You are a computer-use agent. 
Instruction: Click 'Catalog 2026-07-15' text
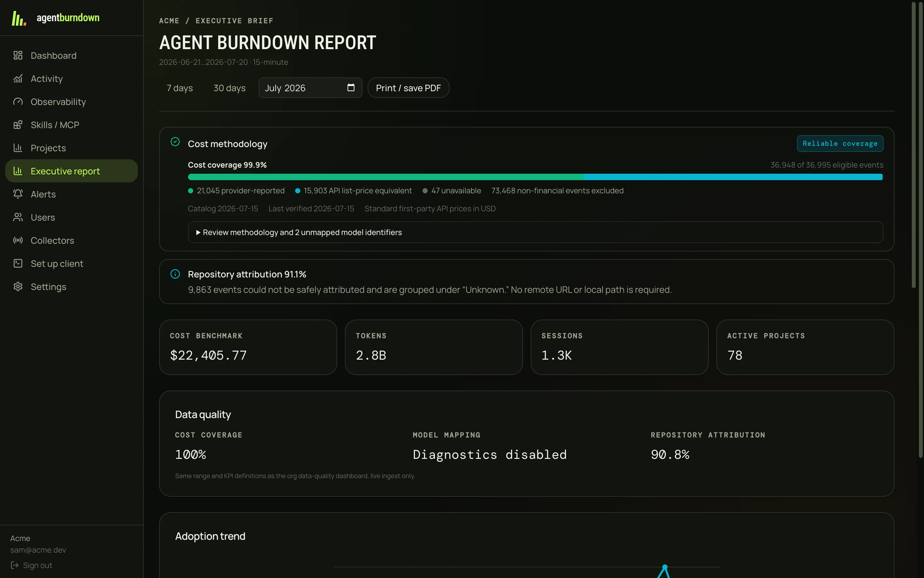[x=223, y=208]
